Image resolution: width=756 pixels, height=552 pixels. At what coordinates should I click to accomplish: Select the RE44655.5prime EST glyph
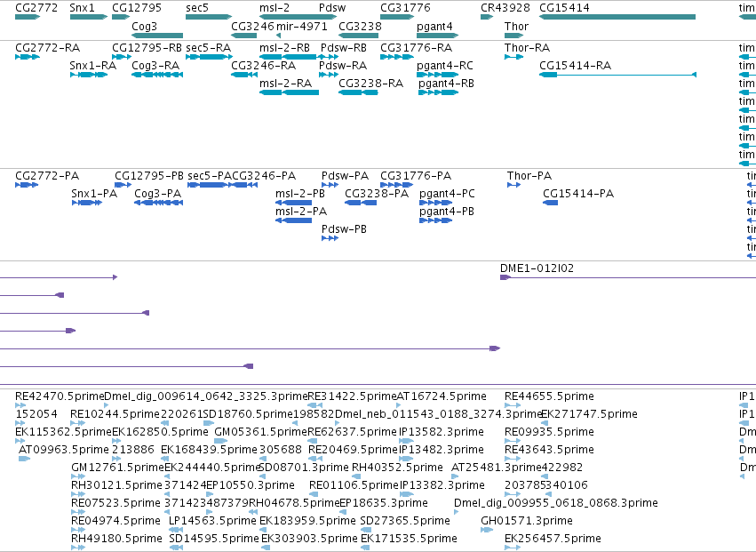[x=513, y=405]
